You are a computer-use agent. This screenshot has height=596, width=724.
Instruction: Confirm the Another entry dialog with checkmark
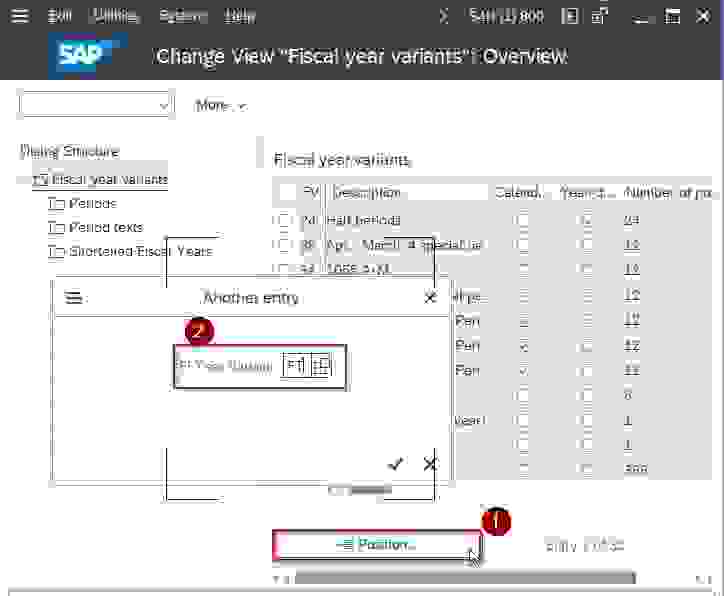pyautogui.click(x=396, y=464)
